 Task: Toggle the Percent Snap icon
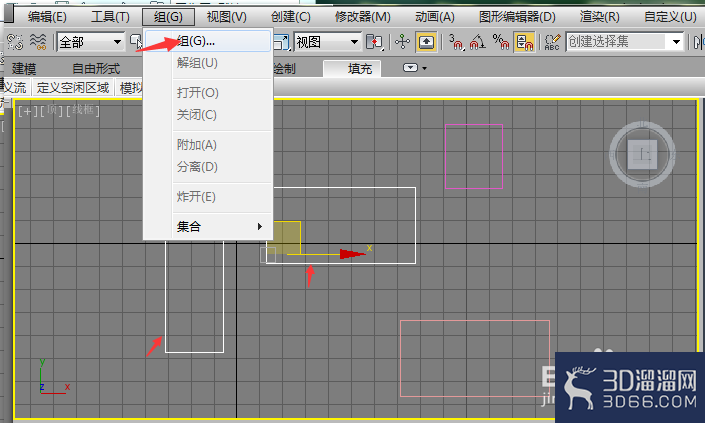point(501,42)
